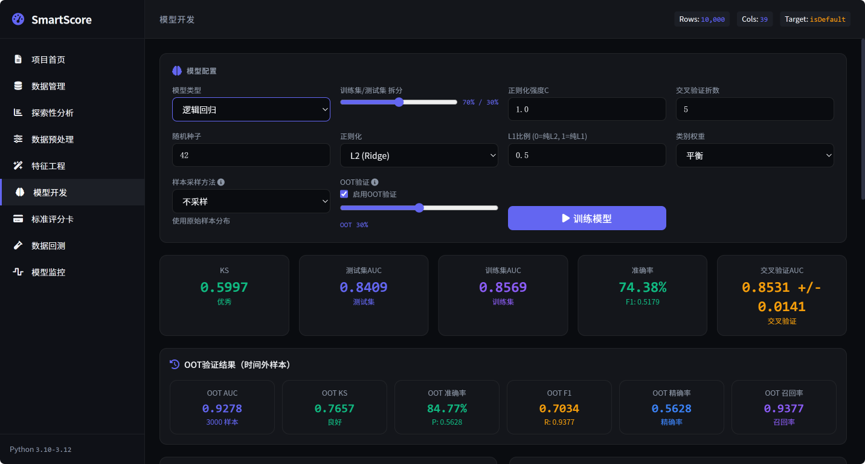The image size is (865, 464).
Task: Click the 交叉验证AUC value 0.8531 +/- 0.0141
Action: [781, 297]
